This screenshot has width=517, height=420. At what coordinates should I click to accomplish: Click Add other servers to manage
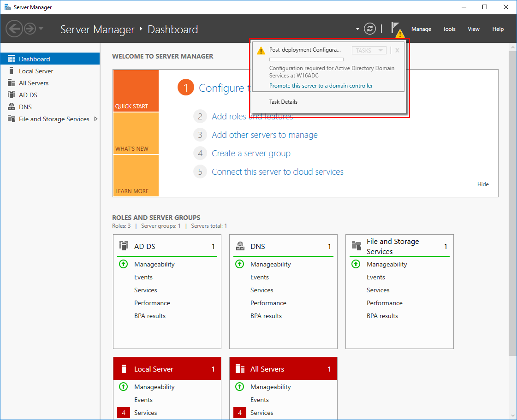pyautogui.click(x=264, y=135)
